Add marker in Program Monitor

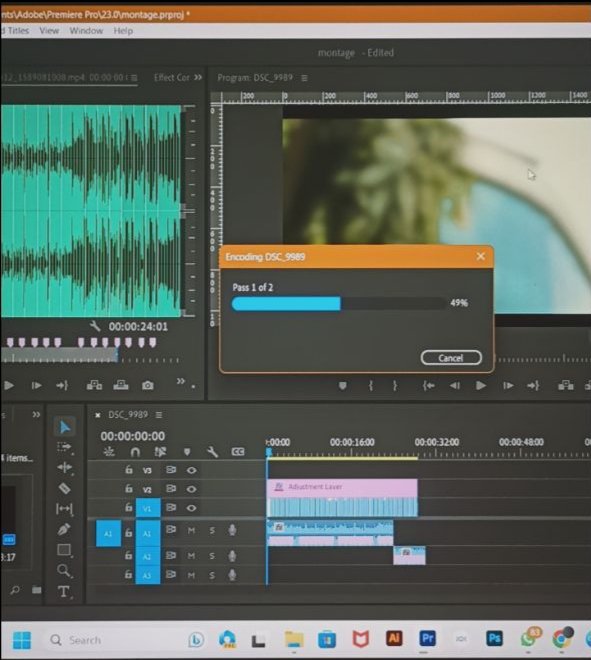(x=343, y=386)
